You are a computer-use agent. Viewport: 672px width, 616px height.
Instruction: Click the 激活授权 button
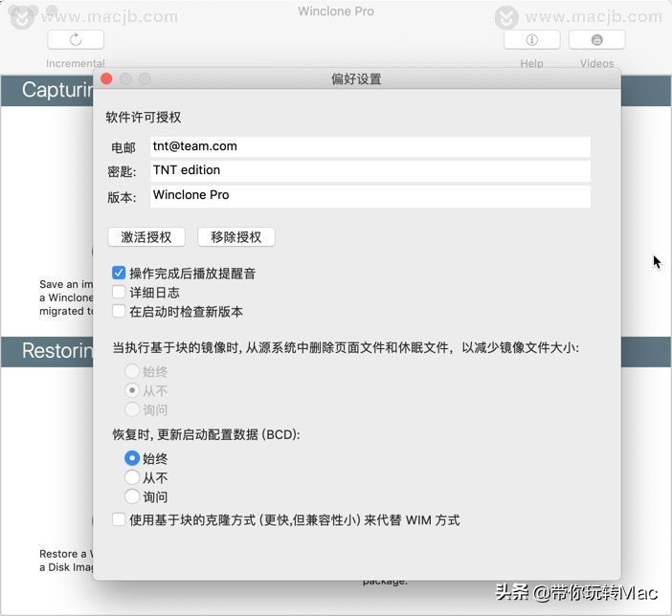point(146,237)
